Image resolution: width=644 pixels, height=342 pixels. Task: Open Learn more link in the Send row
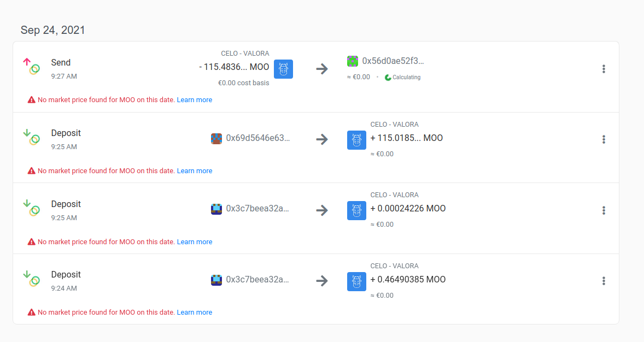click(x=194, y=100)
